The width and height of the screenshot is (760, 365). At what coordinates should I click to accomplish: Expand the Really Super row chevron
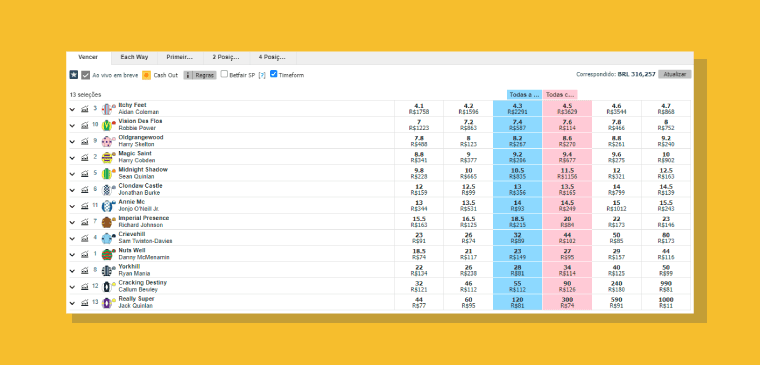click(73, 303)
